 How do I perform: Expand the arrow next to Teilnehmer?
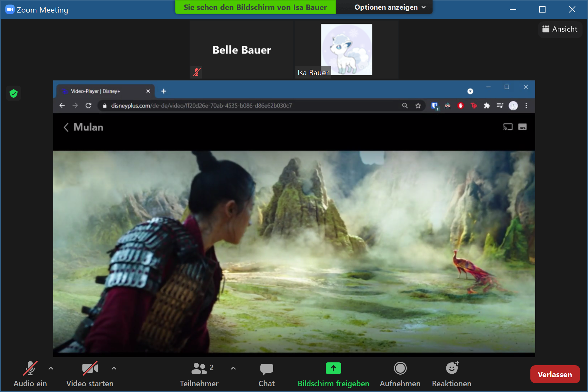pyautogui.click(x=233, y=368)
